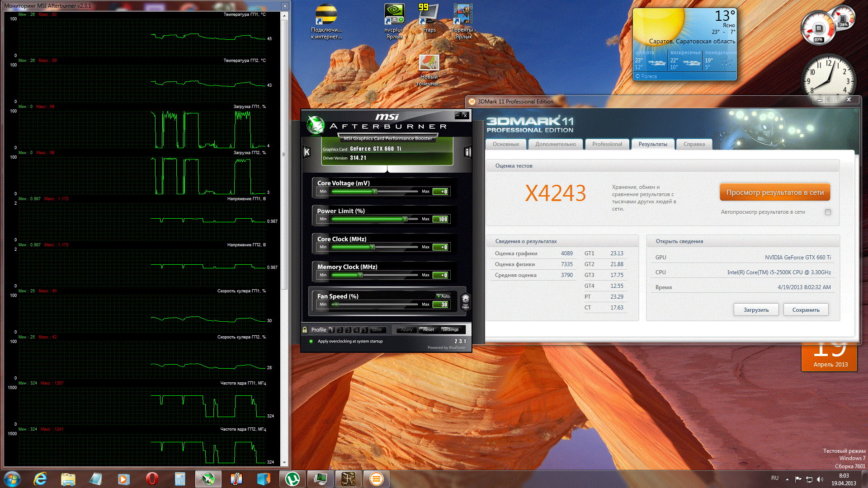This screenshot has width=868, height=488.
Task: Click the fan User Define gear icon
Action: click(x=465, y=300)
